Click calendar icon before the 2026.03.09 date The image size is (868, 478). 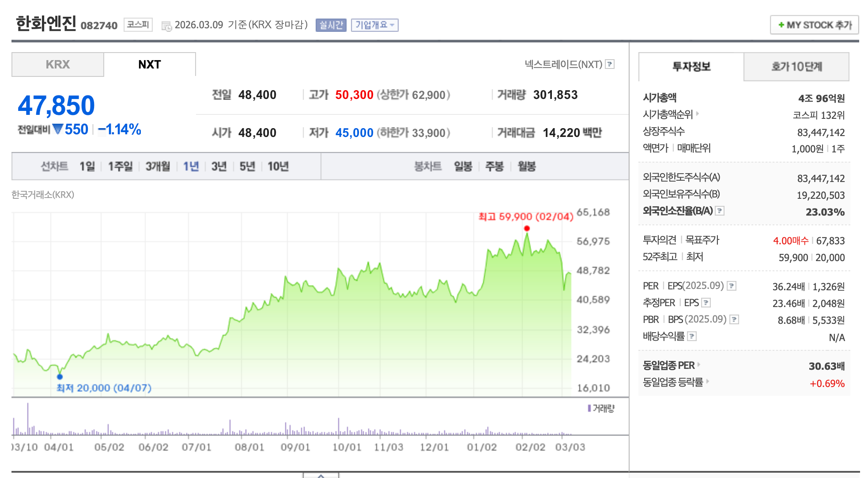tap(166, 26)
